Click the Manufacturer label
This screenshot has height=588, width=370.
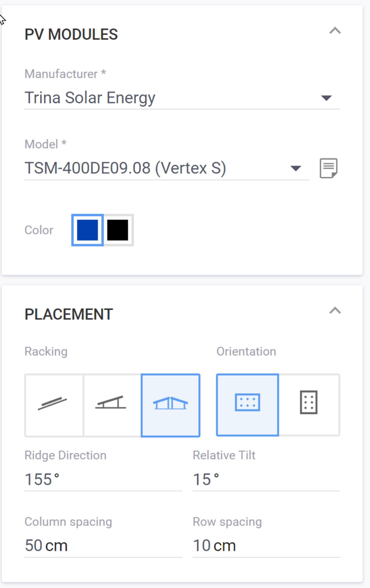(x=65, y=74)
